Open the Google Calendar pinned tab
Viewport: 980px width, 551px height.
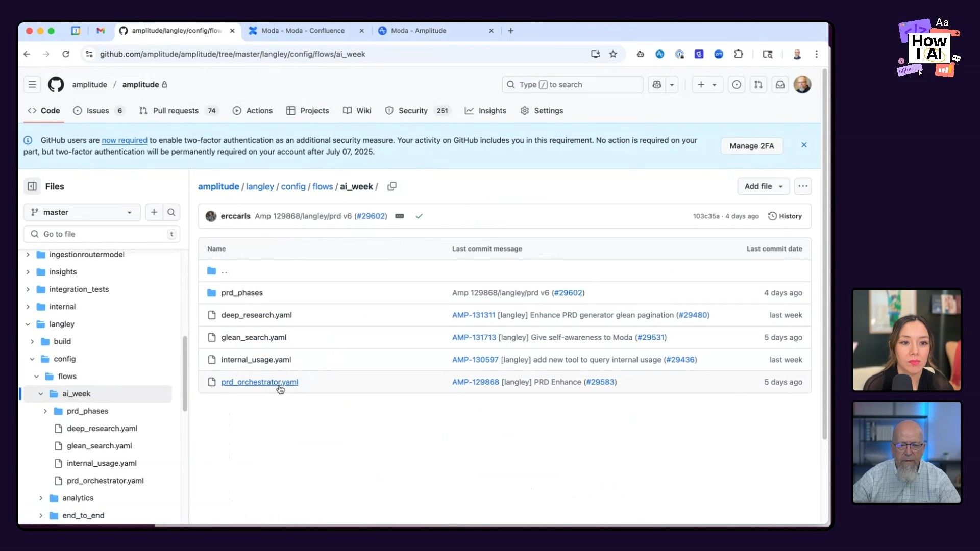pos(76,31)
